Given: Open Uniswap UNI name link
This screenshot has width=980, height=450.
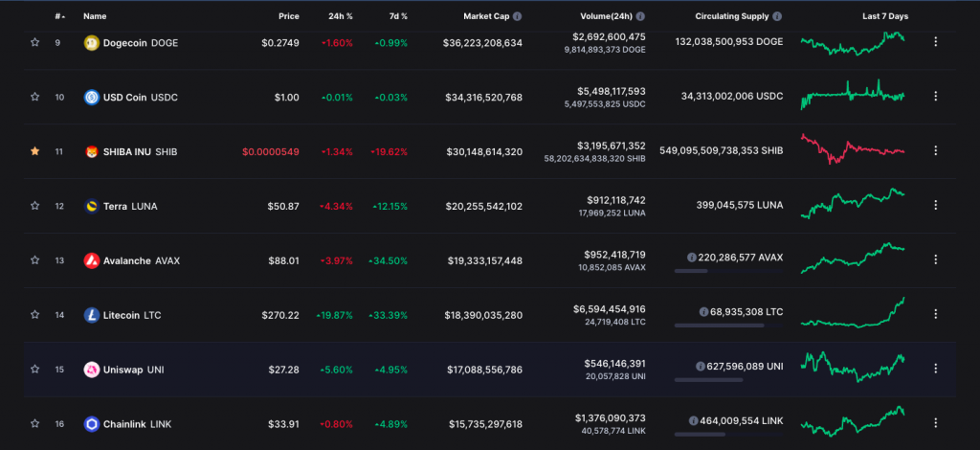Looking at the screenshot, I should [133, 370].
